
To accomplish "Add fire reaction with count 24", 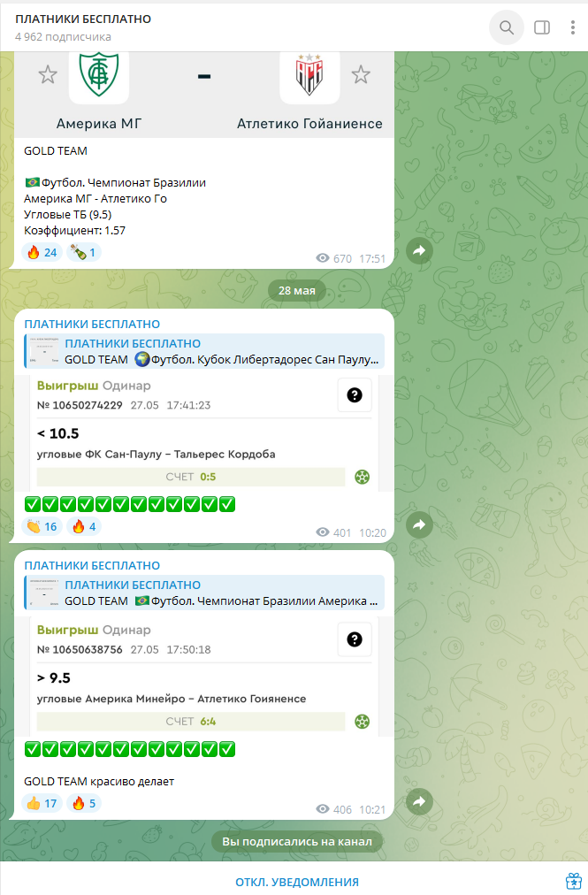I will 42,252.
